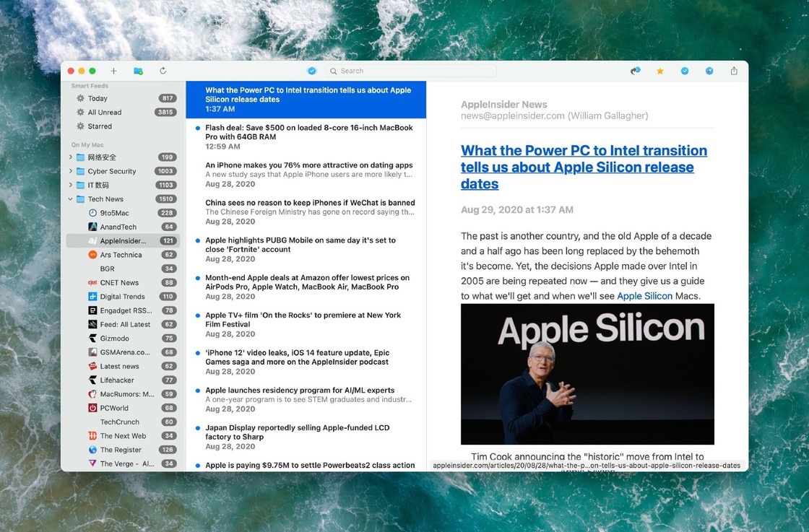The width and height of the screenshot is (809, 532).
Task: Click the unread dot on Apple TV+ article
Action: click(198, 315)
